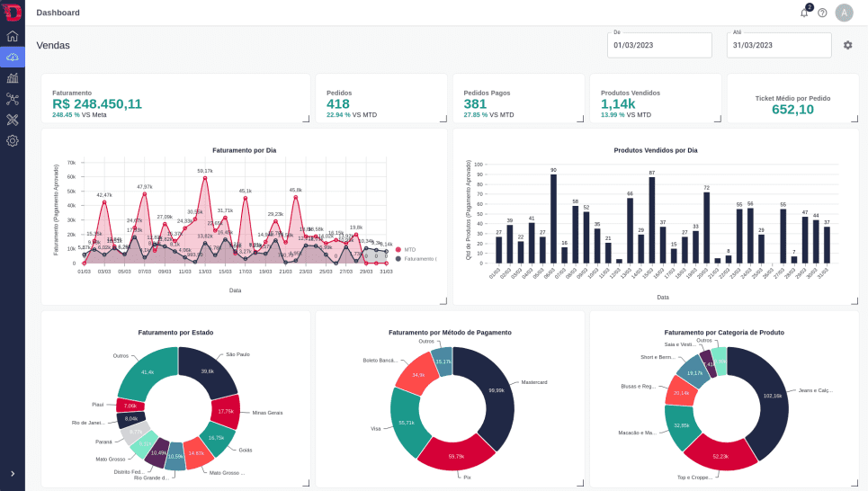The width and height of the screenshot is (868, 491).
Task: Toggle the Faturamento legend series
Action: [x=418, y=258]
